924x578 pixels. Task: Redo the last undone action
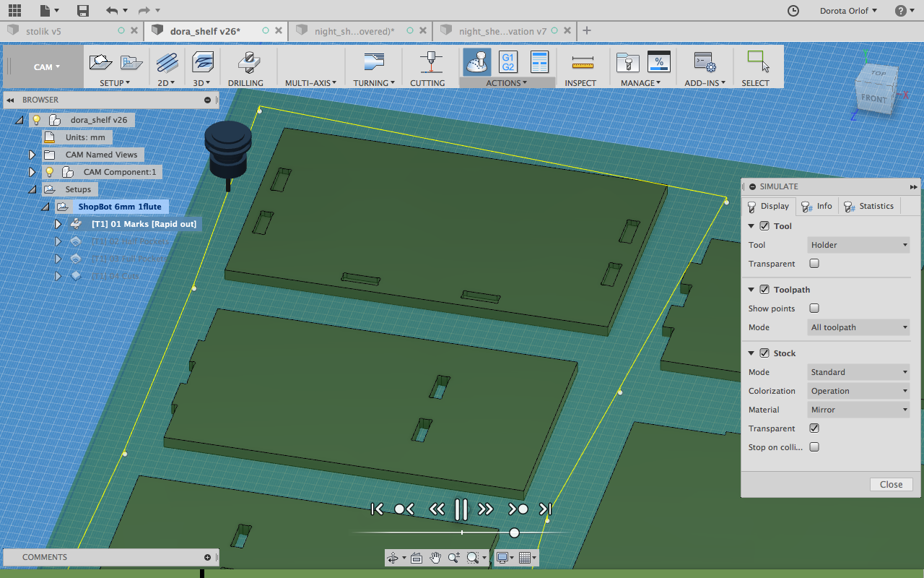144,10
